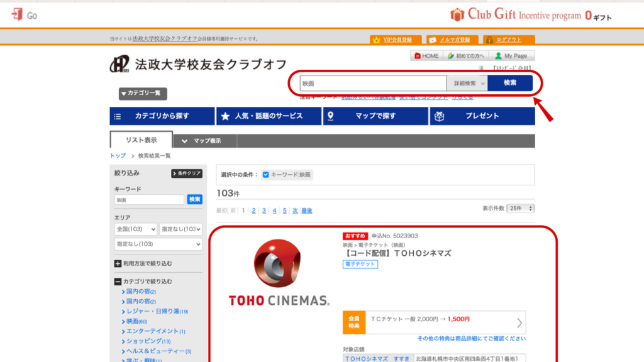Click the その他の特典は商品詳細にてご確認ください link
Viewport: 644px width, 362px height.
tap(472, 339)
